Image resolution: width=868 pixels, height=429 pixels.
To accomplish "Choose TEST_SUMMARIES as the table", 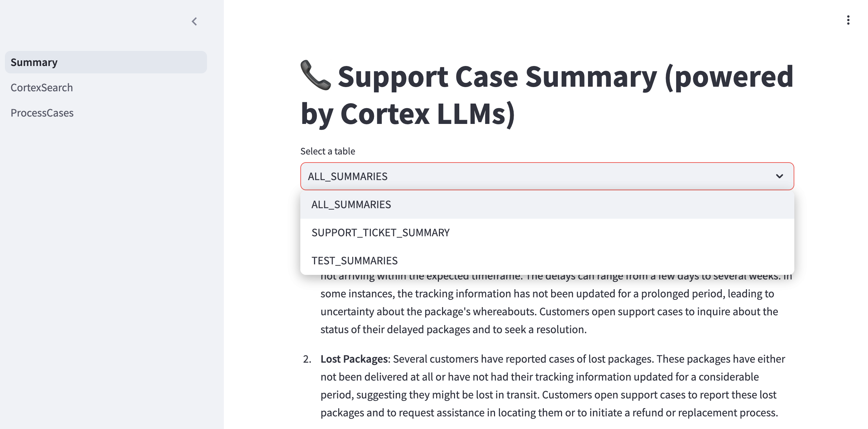I will [x=354, y=260].
